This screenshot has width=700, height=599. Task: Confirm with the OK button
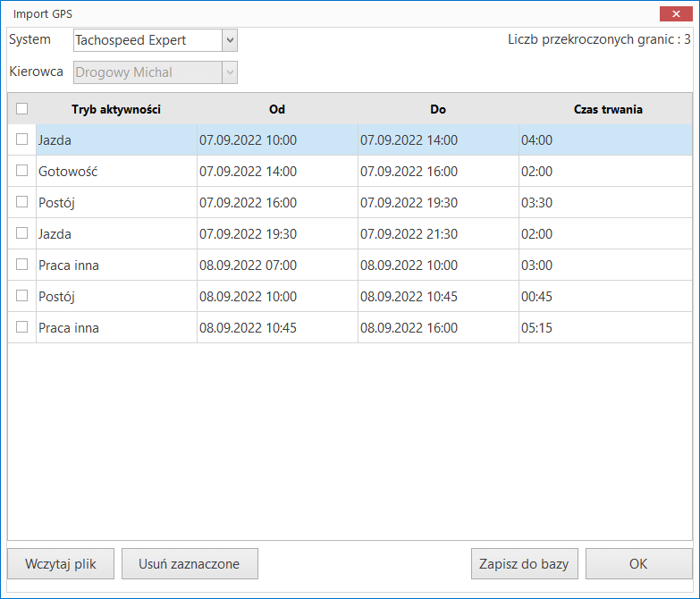637,564
